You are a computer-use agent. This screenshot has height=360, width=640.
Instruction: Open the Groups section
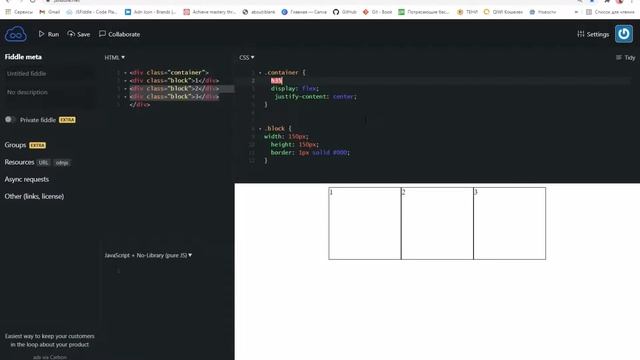tap(15, 145)
